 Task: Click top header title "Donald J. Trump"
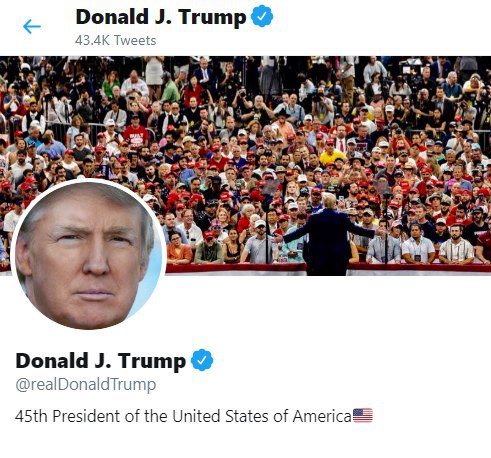coord(161,17)
